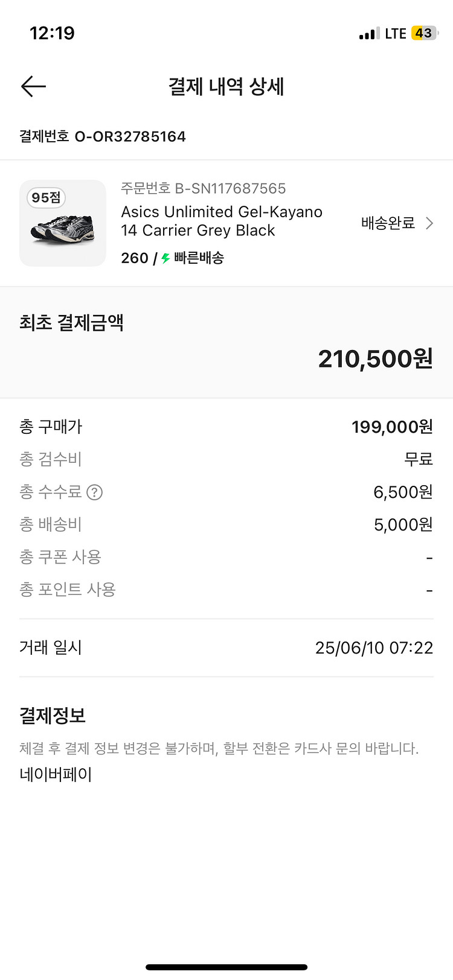Tap the 총 수수료 fee label
This screenshot has width=453, height=980.
(x=50, y=492)
